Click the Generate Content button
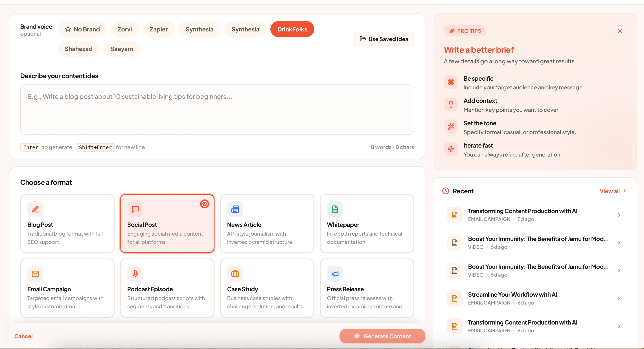The width and height of the screenshot is (644, 349). click(382, 336)
